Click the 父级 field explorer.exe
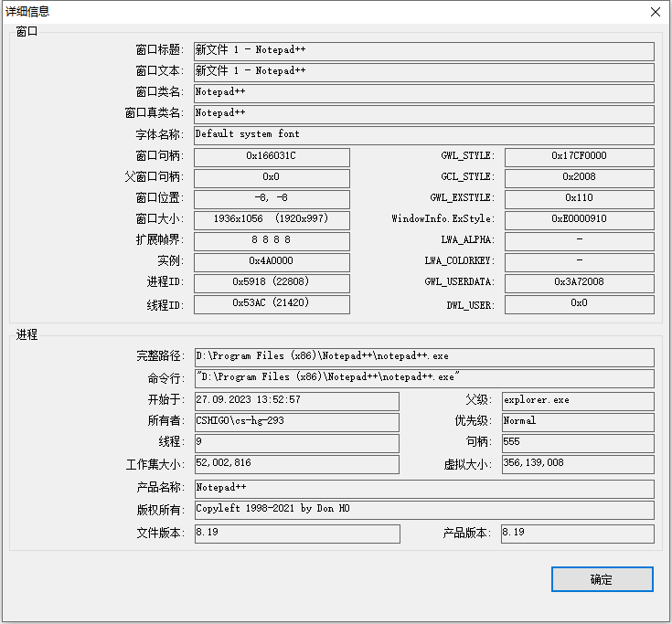This screenshot has width=672, height=624. [578, 401]
